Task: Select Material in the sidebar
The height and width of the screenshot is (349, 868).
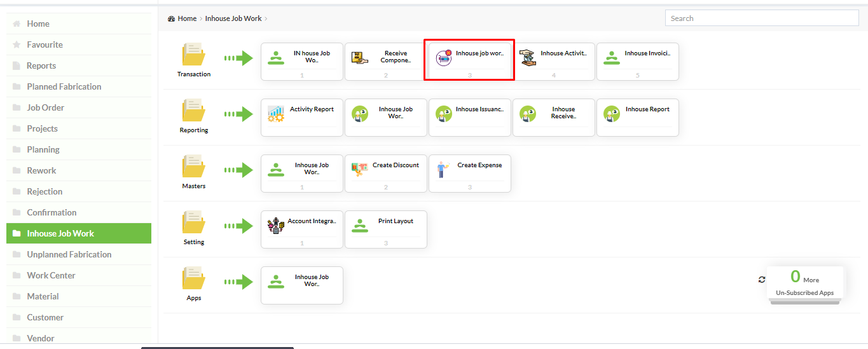Action: tap(79, 296)
